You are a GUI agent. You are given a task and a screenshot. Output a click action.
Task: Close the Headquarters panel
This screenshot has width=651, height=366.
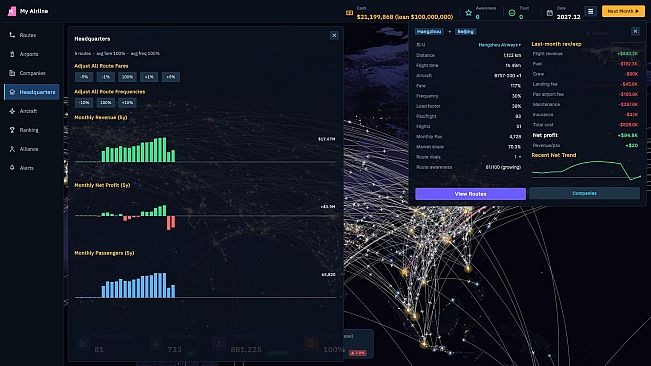[334, 35]
